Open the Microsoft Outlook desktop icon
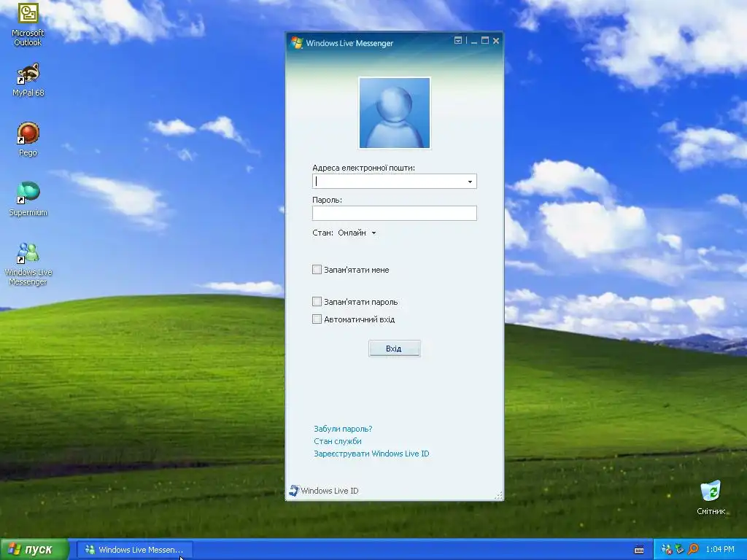 click(28, 24)
